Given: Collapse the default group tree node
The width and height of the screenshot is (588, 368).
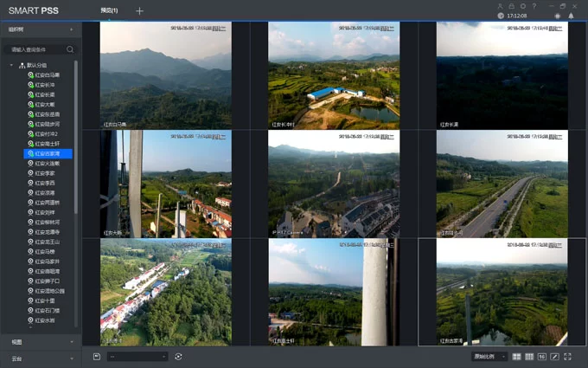Looking at the screenshot, I should pyautogui.click(x=11, y=65).
